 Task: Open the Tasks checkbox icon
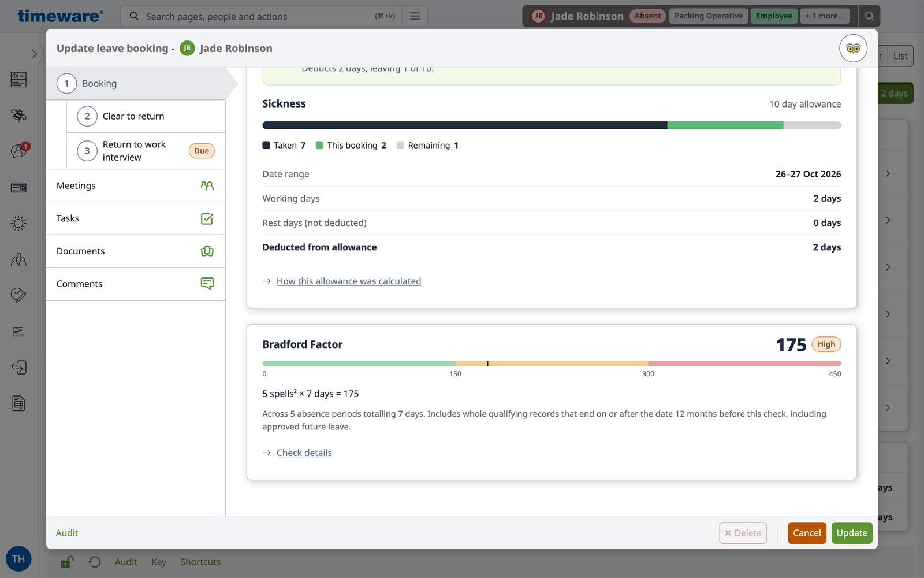point(207,218)
